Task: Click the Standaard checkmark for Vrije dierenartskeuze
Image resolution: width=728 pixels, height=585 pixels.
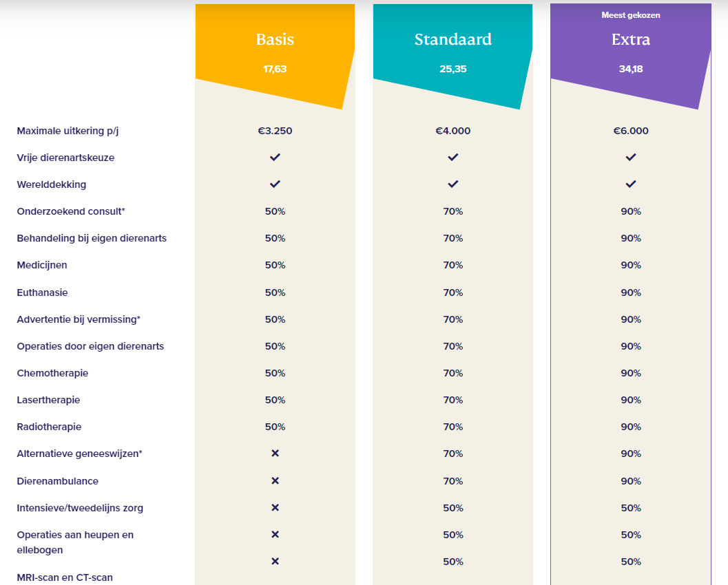Action: tap(453, 158)
